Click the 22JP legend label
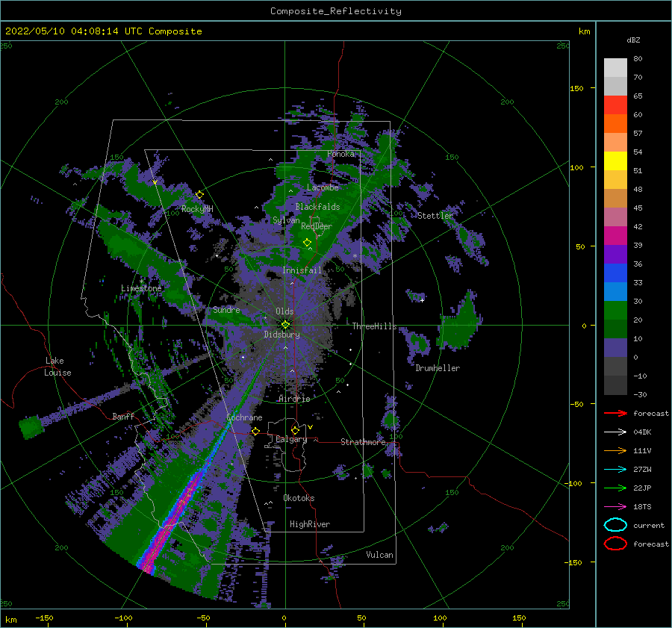This screenshot has width=672, height=628. point(642,488)
